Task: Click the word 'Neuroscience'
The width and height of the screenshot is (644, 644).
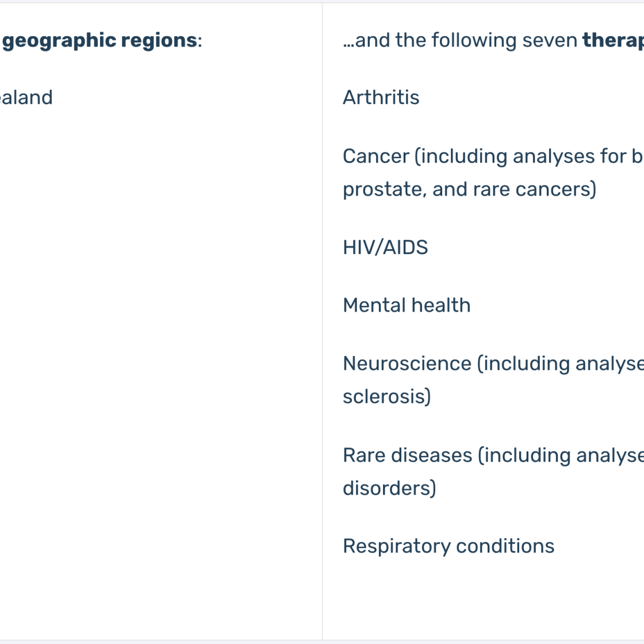Action: pos(407,364)
